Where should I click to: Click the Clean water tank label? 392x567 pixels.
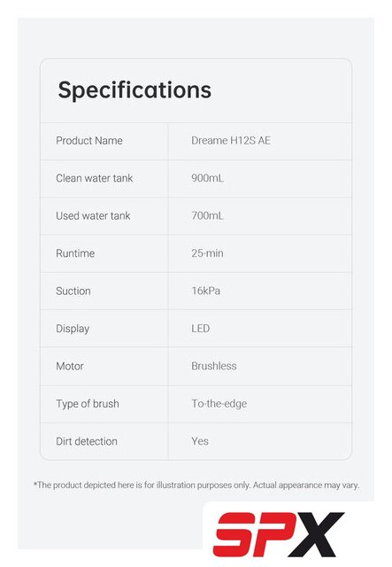coord(95,178)
